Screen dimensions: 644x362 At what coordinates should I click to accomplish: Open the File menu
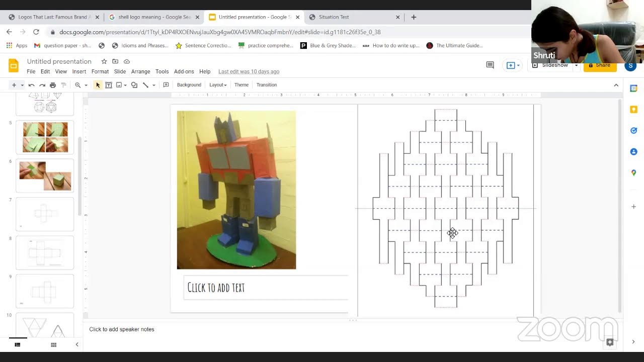(31, 71)
